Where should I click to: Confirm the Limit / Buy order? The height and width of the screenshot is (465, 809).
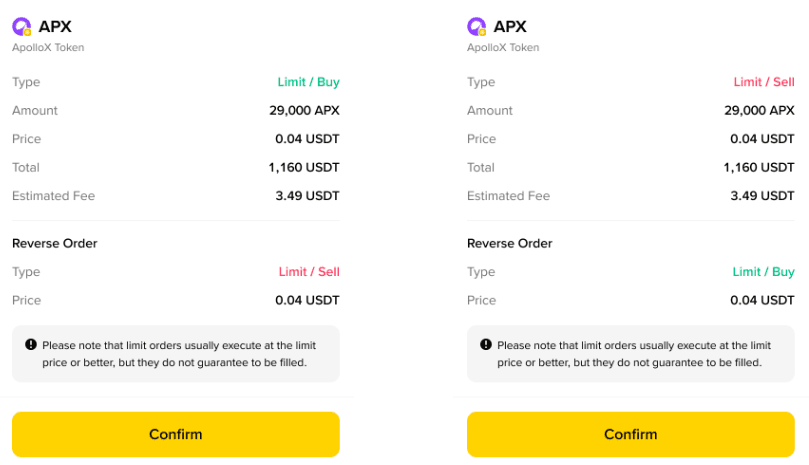(176, 434)
